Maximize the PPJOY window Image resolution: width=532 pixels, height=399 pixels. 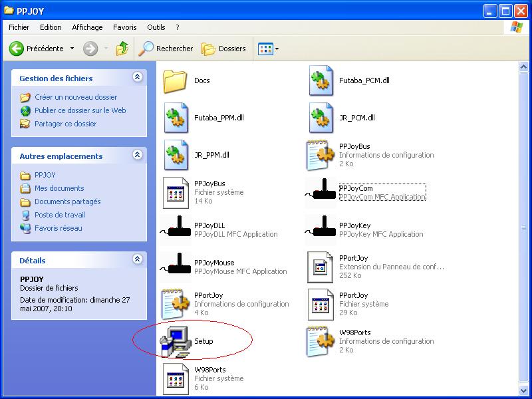505,11
